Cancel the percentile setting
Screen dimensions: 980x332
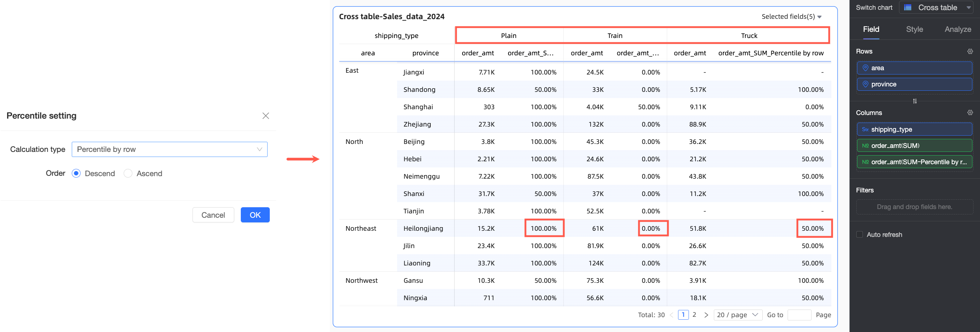213,215
